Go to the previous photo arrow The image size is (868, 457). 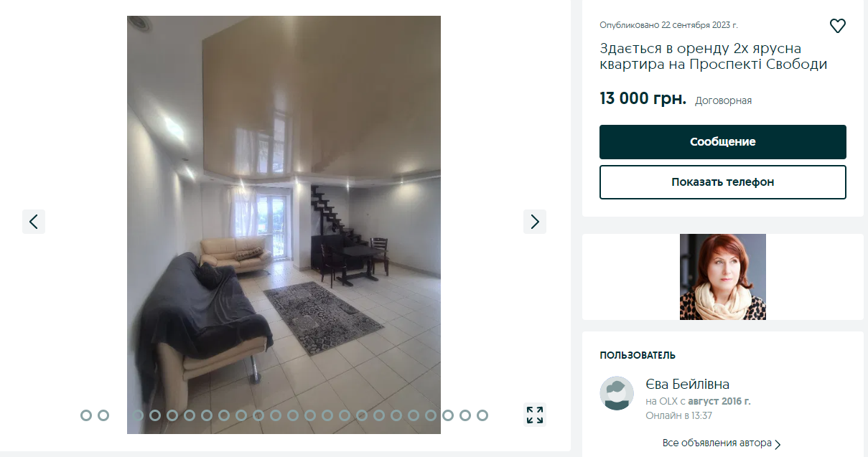point(34,222)
